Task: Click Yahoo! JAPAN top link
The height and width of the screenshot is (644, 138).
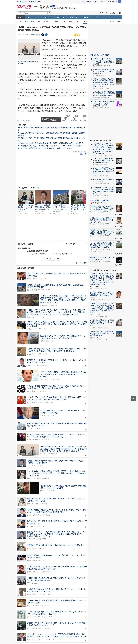Action: 86,2
